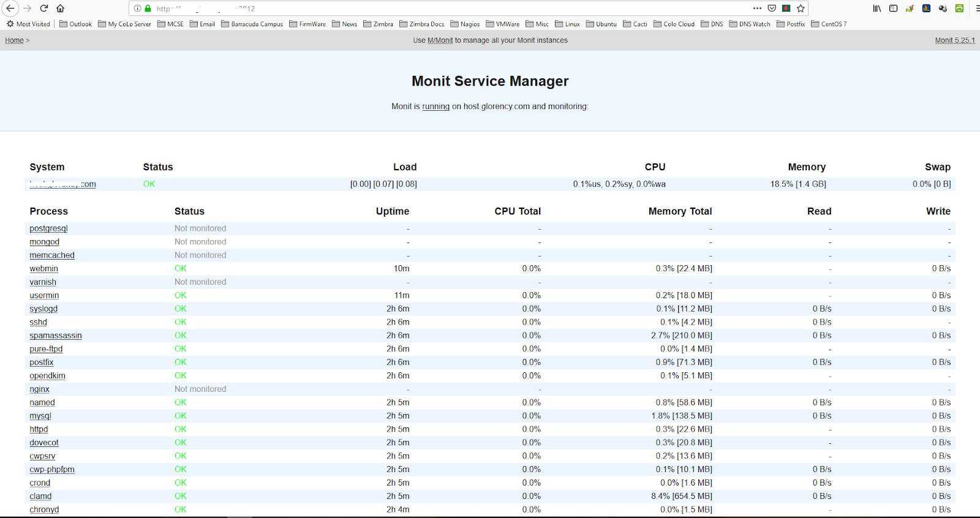
Task: Open the httpd process link
Action: point(39,430)
